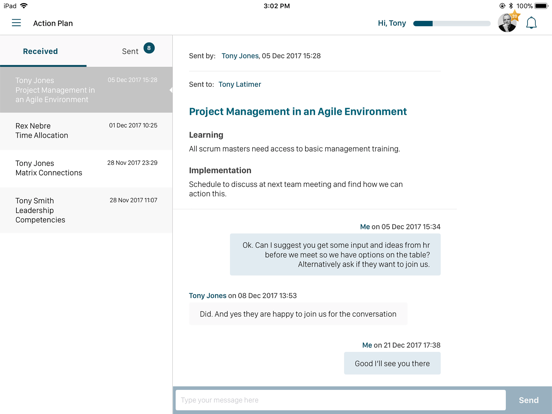This screenshot has width=552, height=414.
Task: Open Rex Nebre Time Allocation message
Action: 86,131
